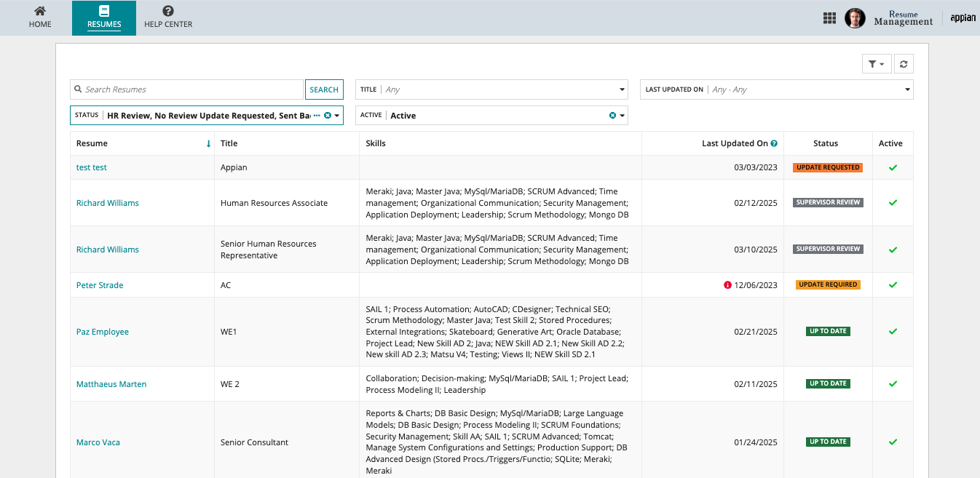The height and width of the screenshot is (478, 980).
Task: Open Marco Vaca's resume link
Action: point(98,442)
